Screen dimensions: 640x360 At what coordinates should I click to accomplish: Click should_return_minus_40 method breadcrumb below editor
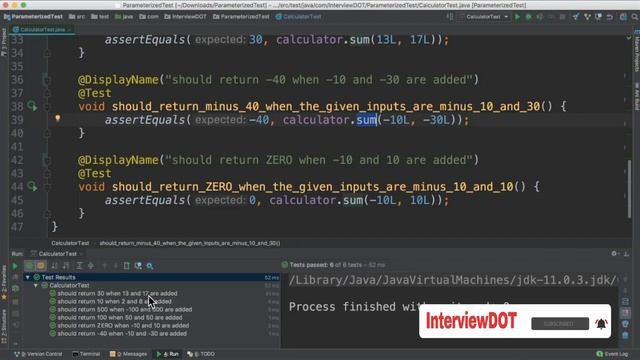point(190,243)
